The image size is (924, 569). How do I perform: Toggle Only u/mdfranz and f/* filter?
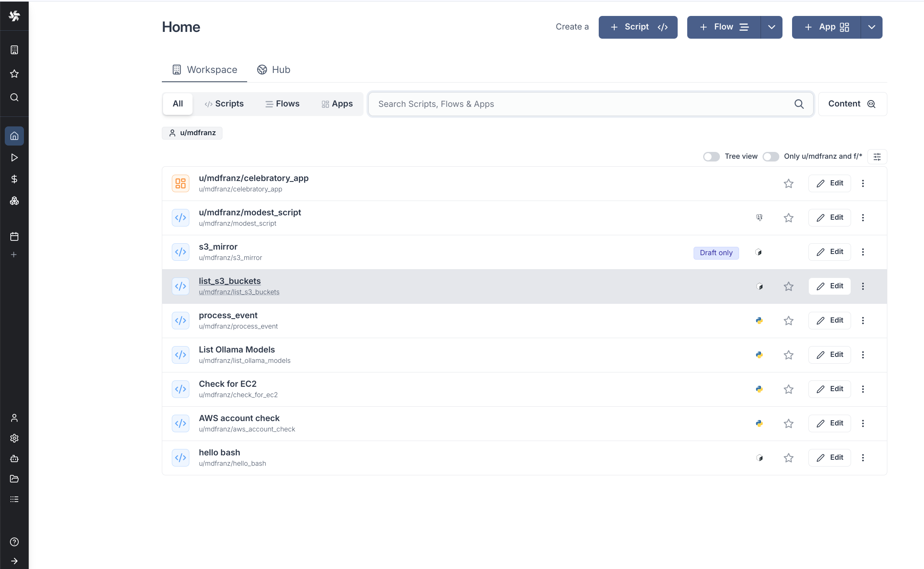(771, 157)
